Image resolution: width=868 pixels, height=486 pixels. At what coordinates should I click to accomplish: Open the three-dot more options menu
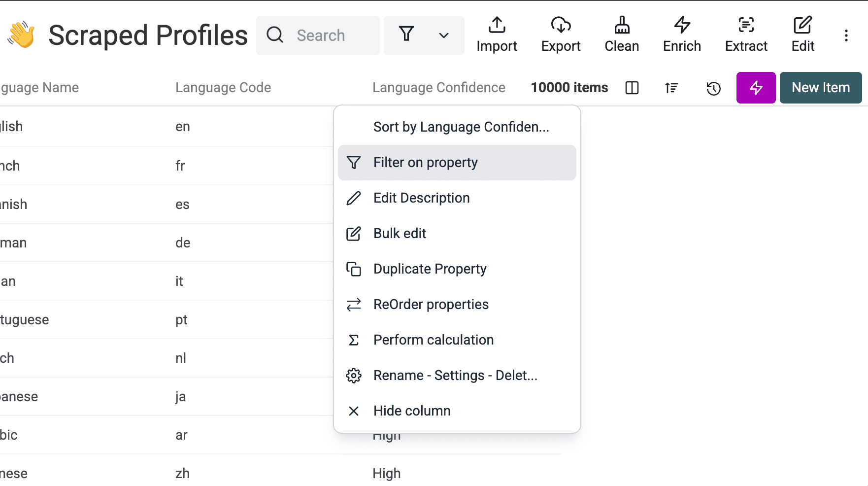(846, 35)
